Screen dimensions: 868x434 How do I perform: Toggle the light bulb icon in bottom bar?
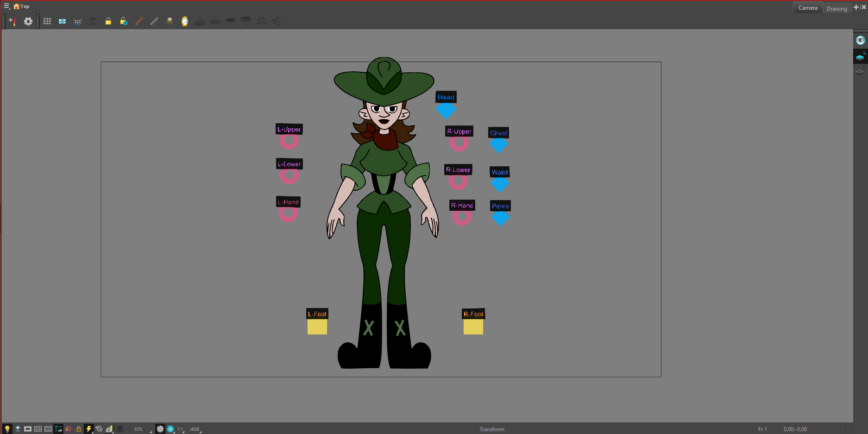tap(7, 429)
